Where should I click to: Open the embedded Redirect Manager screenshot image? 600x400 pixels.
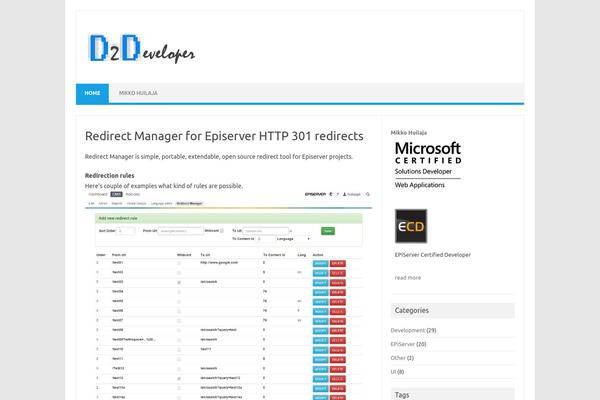(x=228, y=296)
